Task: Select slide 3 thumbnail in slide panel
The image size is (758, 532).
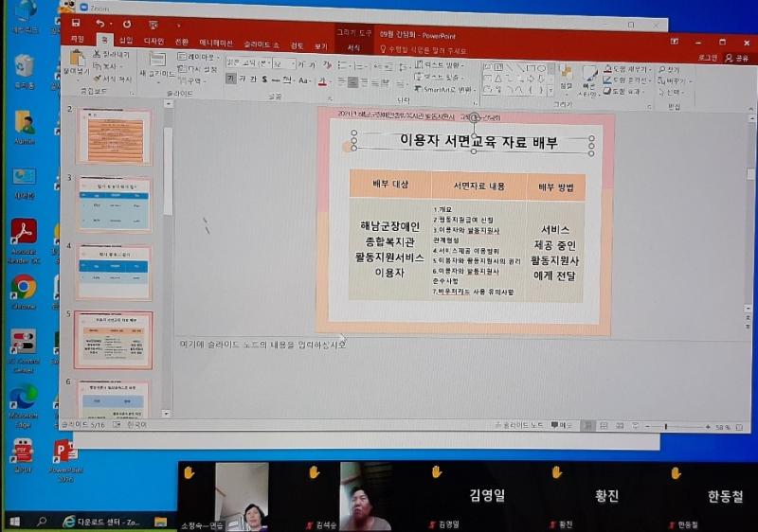Action: tap(114, 203)
